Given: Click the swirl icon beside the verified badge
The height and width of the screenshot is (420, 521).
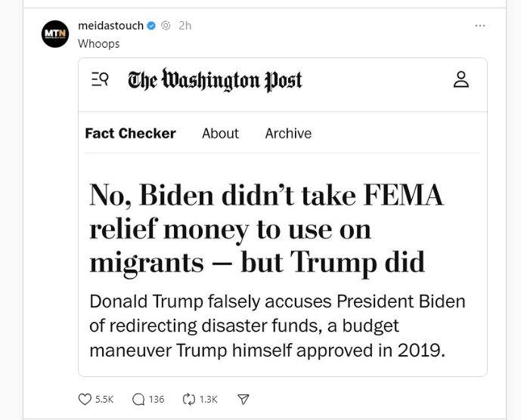Looking at the screenshot, I should point(166,26).
